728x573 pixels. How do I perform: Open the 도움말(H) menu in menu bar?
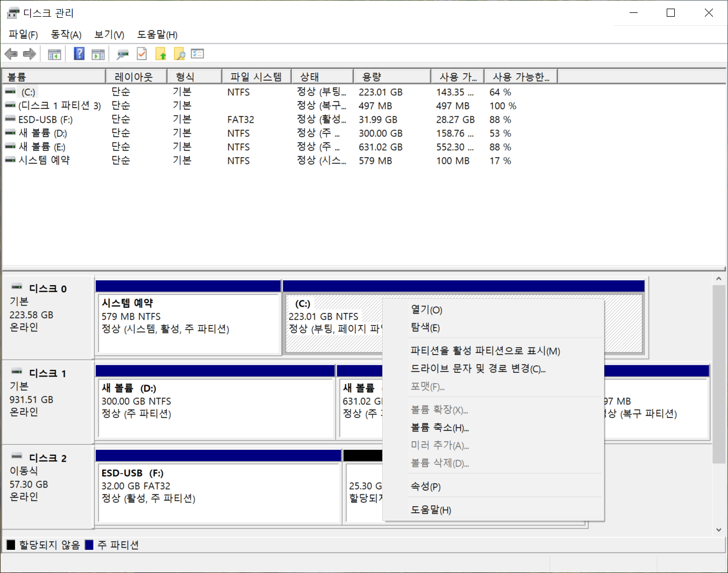click(157, 34)
